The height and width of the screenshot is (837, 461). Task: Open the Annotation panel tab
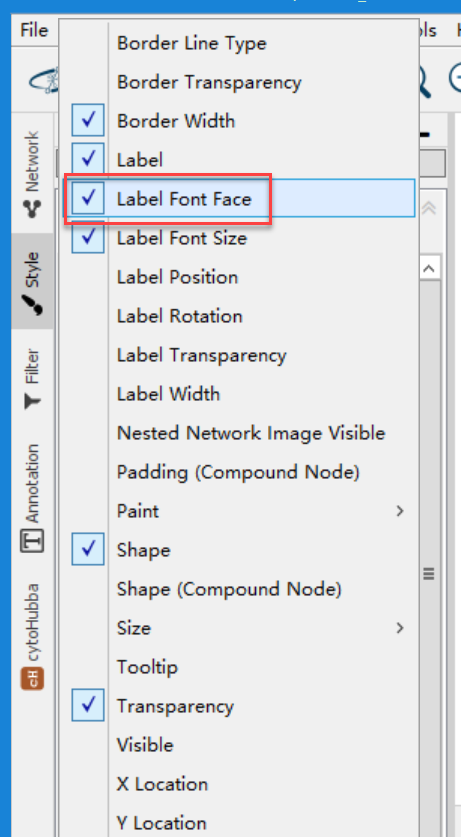click(x=33, y=498)
